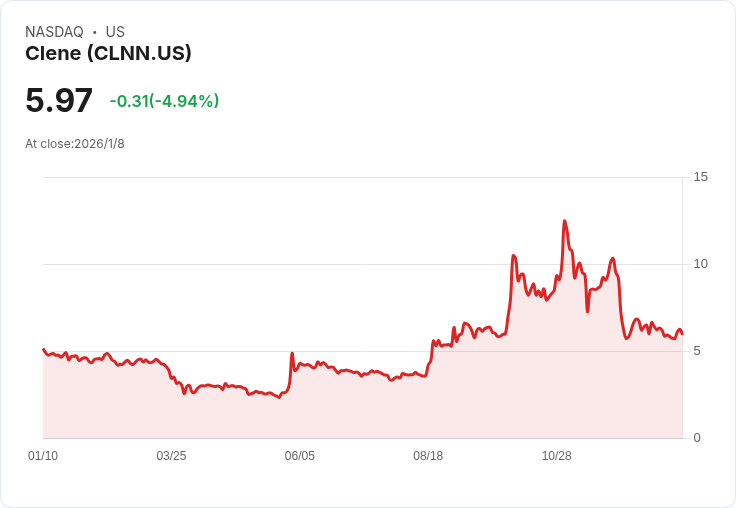This screenshot has height=508, width=736.
Task: Click the leftmost start of the price line
Action: [44, 350]
